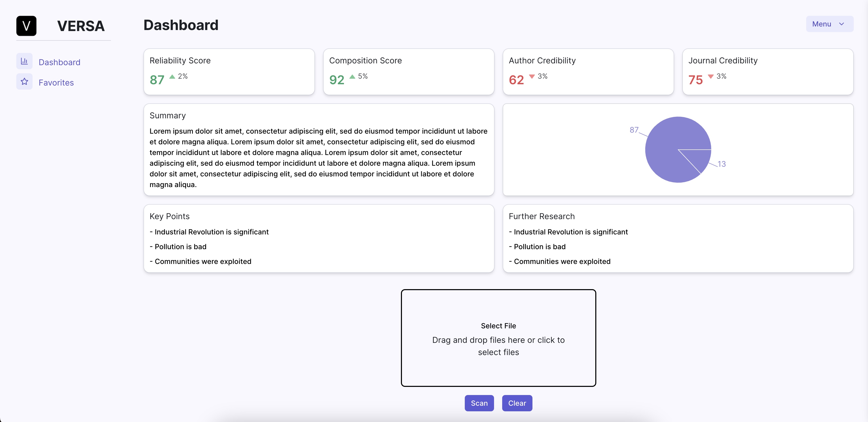Screen dimensions: 868x422
Task: Star the Reliability Score card
Action: click(x=229, y=72)
